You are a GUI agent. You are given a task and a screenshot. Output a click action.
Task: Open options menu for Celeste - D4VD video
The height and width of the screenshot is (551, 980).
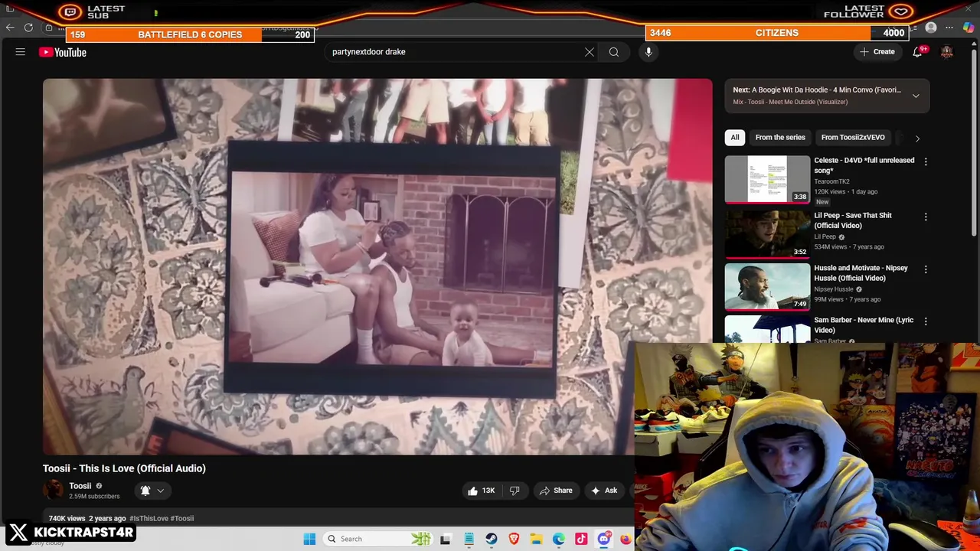tap(926, 162)
